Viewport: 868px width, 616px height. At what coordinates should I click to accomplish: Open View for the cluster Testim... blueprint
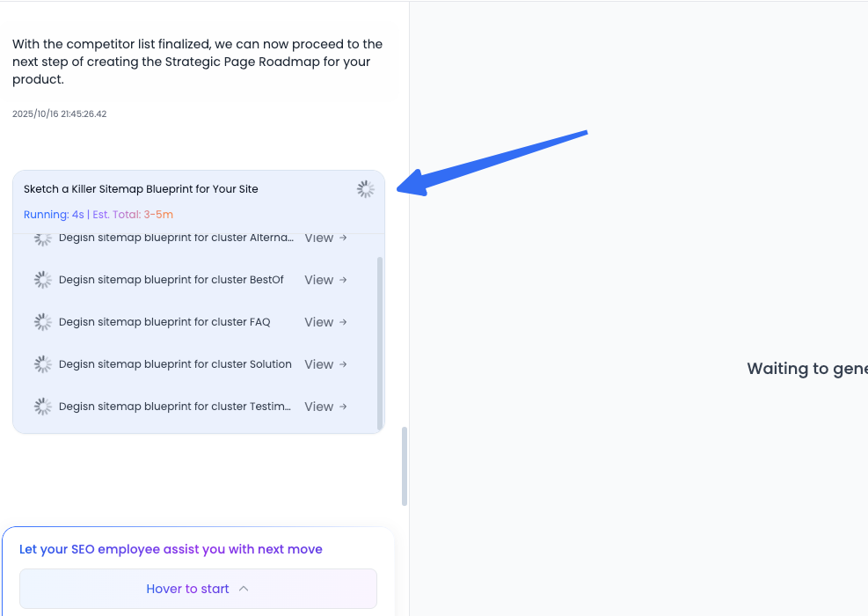[325, 407]
